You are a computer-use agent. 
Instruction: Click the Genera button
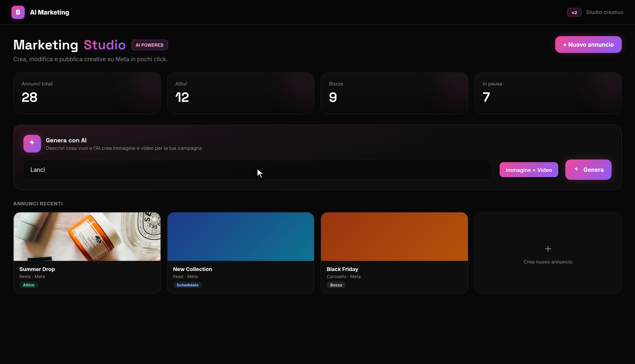pyautogui.click(x=588, y=170)
